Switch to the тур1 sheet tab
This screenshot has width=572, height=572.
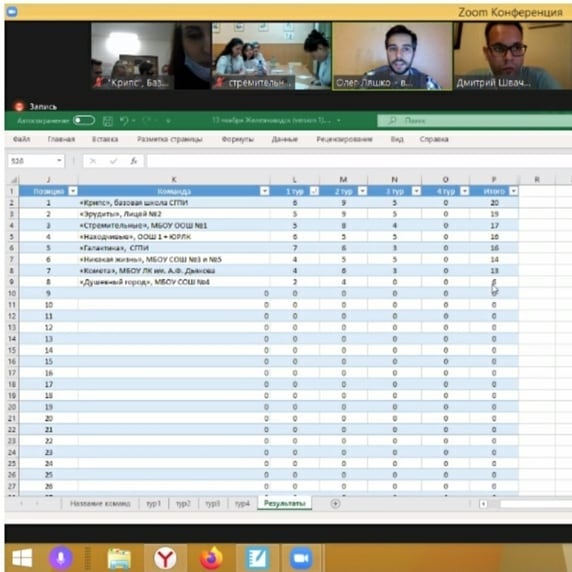[154, 504]
